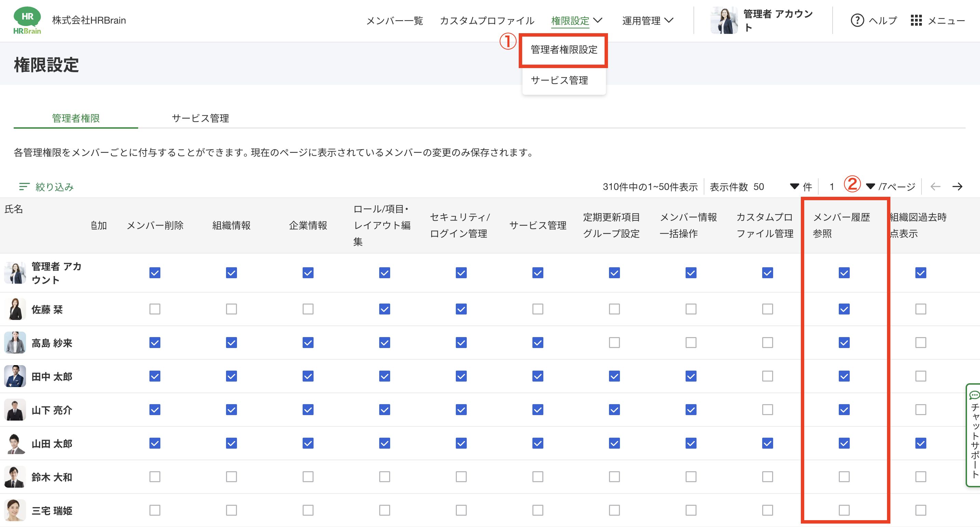Click the filter lines icon 絞り込み
The width and height of the screenshot is (980, 527).
coord(24,187)
